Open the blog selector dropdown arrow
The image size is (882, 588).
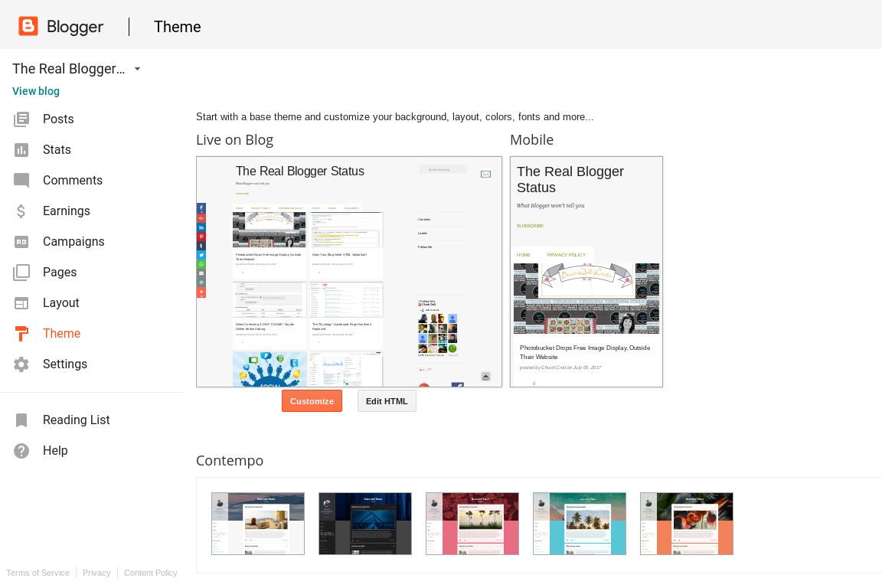pos(137,69)
